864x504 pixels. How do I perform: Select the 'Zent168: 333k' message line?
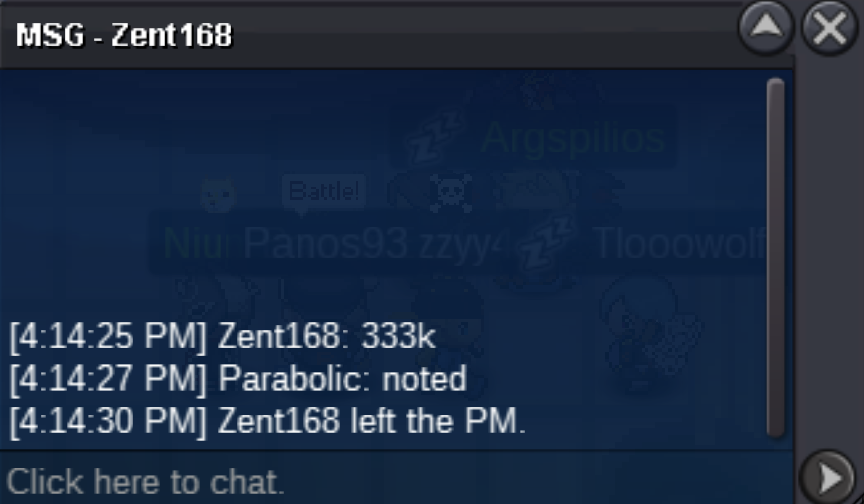(223, 335)
